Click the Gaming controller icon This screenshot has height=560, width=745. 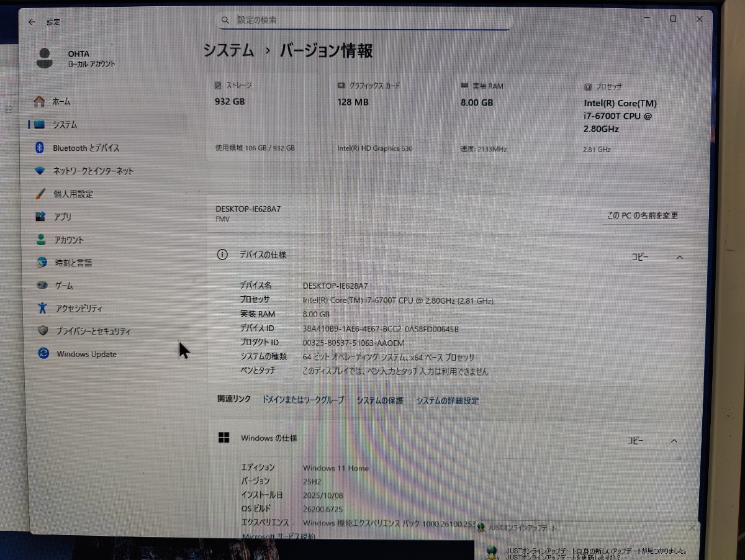[42, 286]
